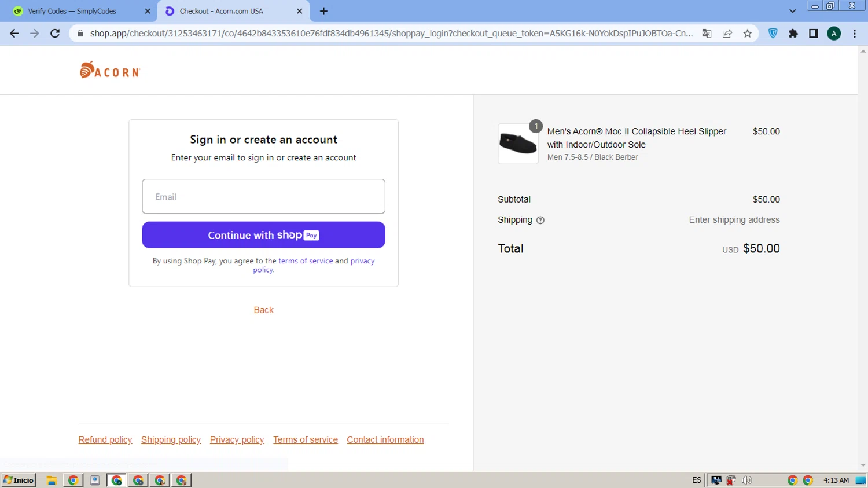
Task: Click the share page icon
Action: 727,34
